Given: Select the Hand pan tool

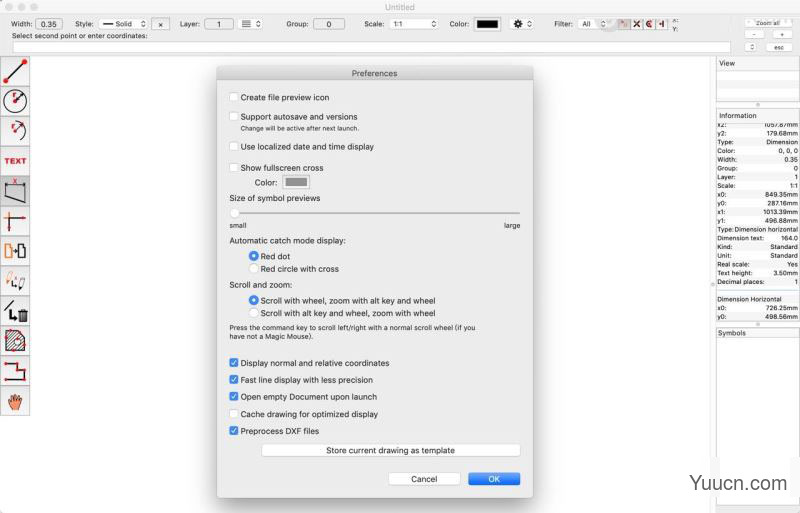Looking at the screenshot, I should click(x=15, y=401).
